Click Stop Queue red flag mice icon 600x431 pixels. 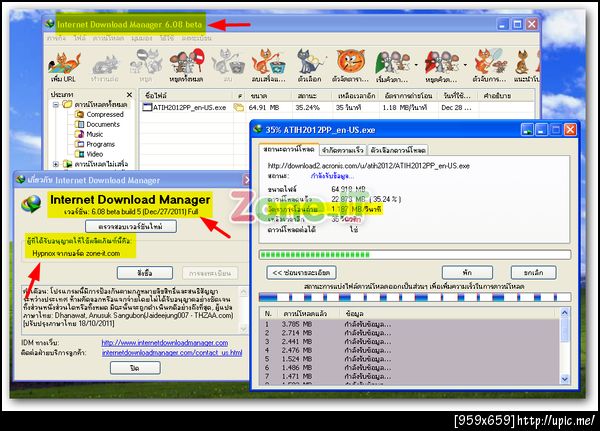tap(441, 62)
